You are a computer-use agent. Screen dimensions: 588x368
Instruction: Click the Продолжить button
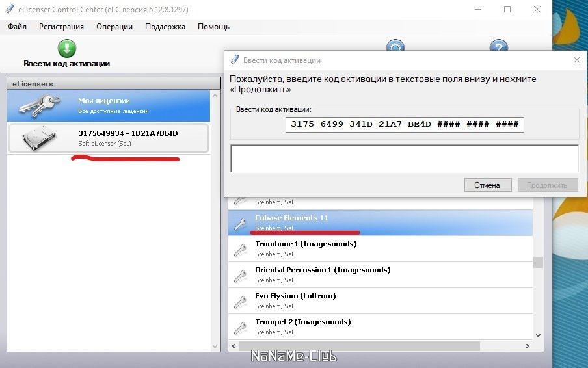[548, 185]
